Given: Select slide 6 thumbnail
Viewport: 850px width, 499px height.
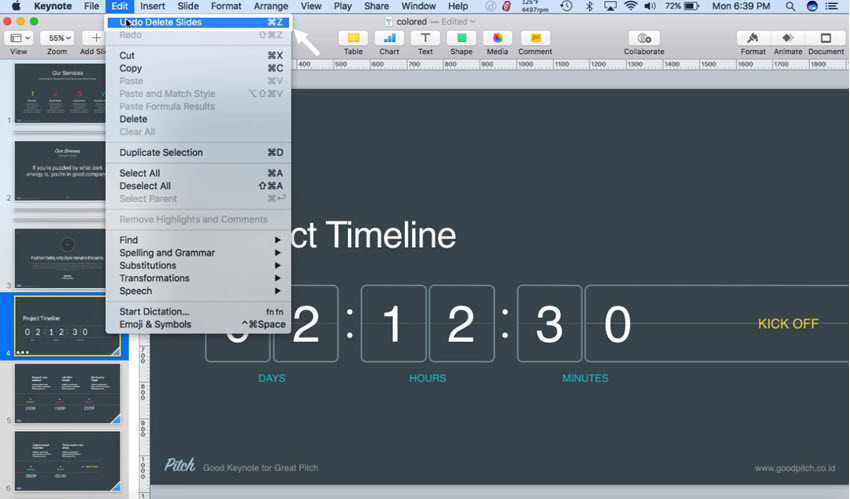Looking at the screenshot, I should click(x=67, y=461).
